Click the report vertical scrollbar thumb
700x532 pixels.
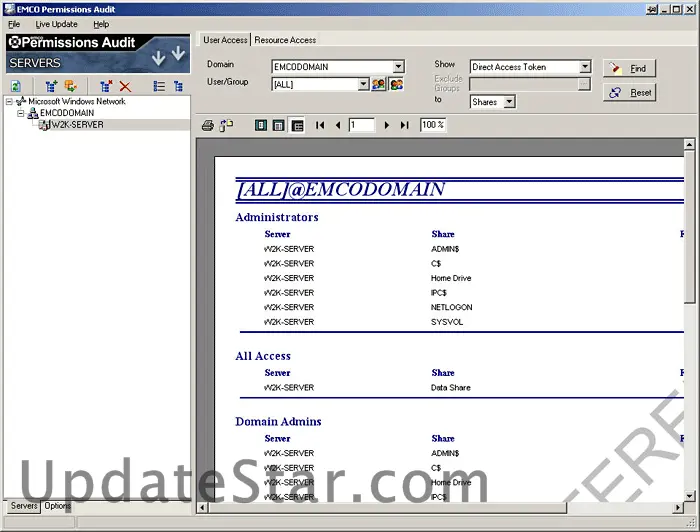pos(689,227)
